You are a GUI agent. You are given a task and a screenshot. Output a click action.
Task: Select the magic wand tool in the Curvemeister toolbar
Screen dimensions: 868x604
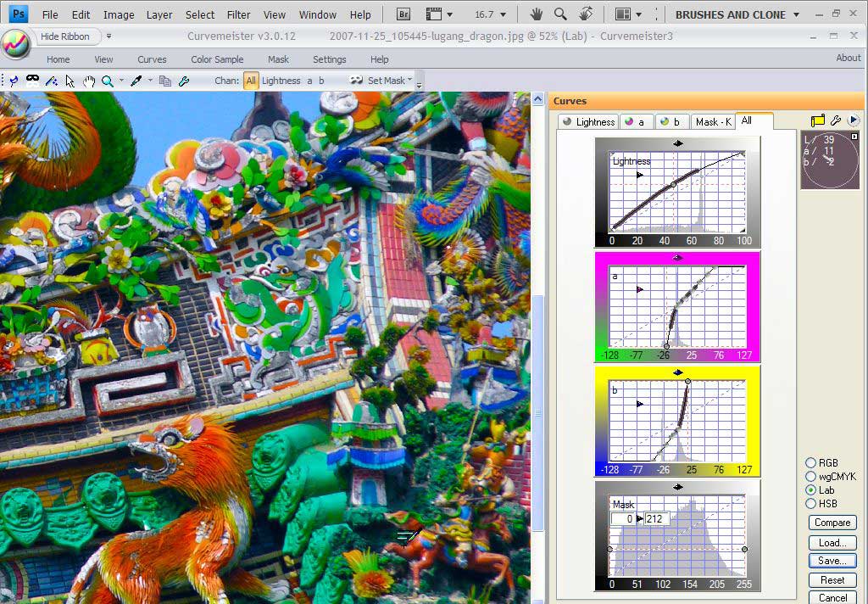point(52,81)
